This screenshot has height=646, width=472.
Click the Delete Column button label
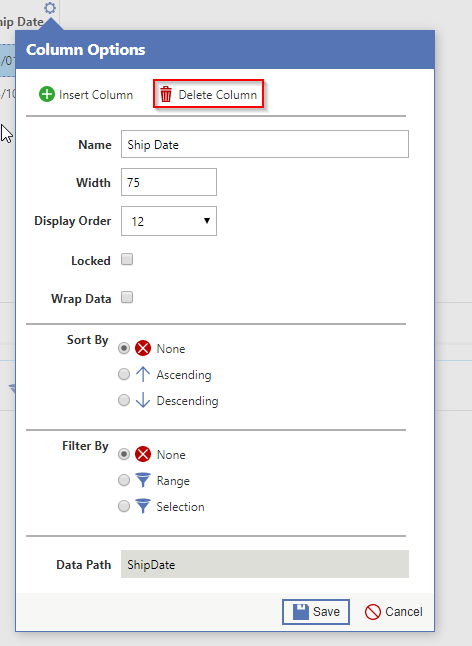[x=217, y=95]
